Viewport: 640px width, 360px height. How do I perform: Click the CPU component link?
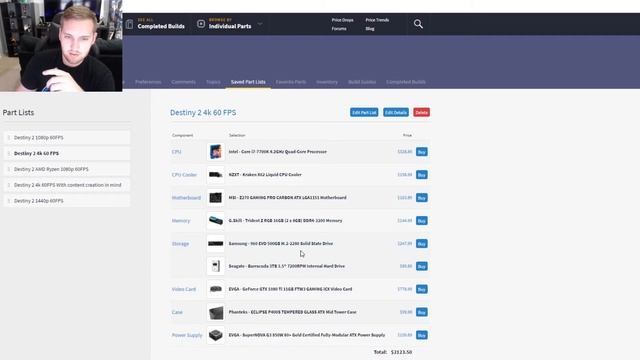pyautogui.click(x=176, y=152)
